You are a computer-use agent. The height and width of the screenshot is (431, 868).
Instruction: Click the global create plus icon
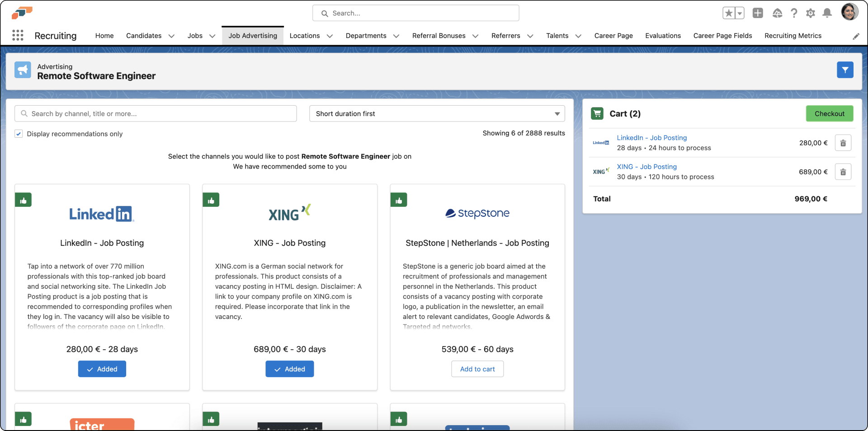pos(758,13)
